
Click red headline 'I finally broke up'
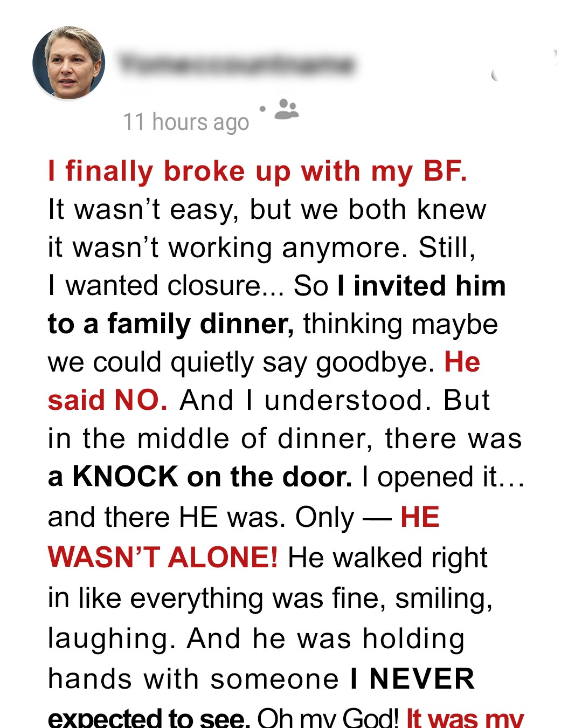[257, 171]
